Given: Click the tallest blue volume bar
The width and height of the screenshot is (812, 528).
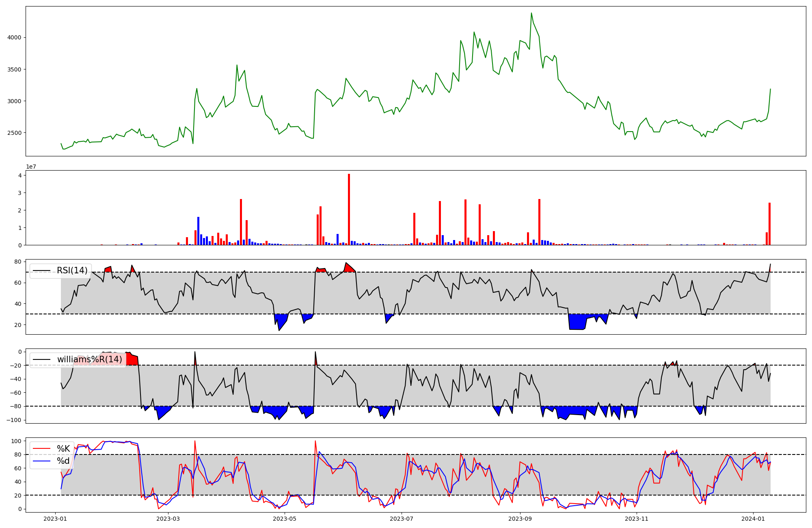Looking at the screenshot, I should click(198, 231).
